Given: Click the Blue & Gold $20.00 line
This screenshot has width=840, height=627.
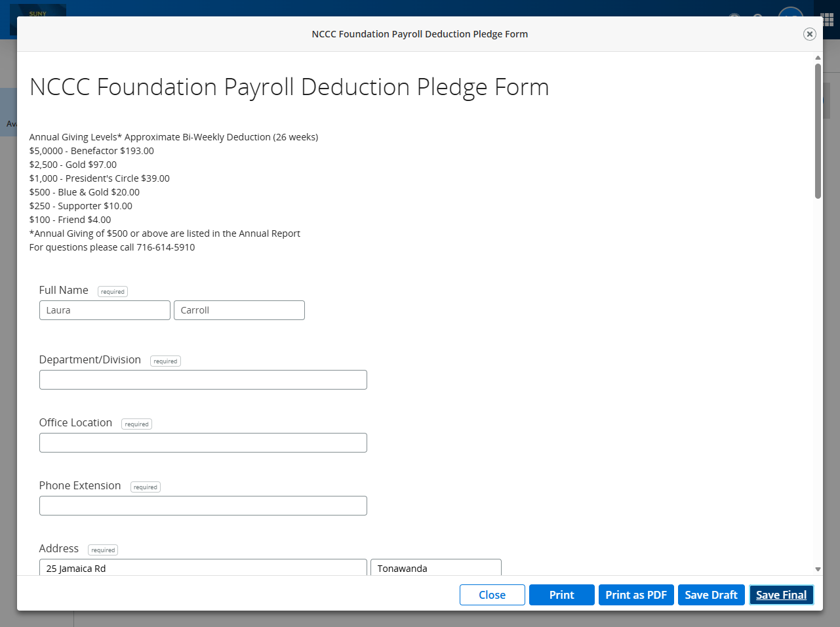Looking at the screenshot, I should [85, 192].
